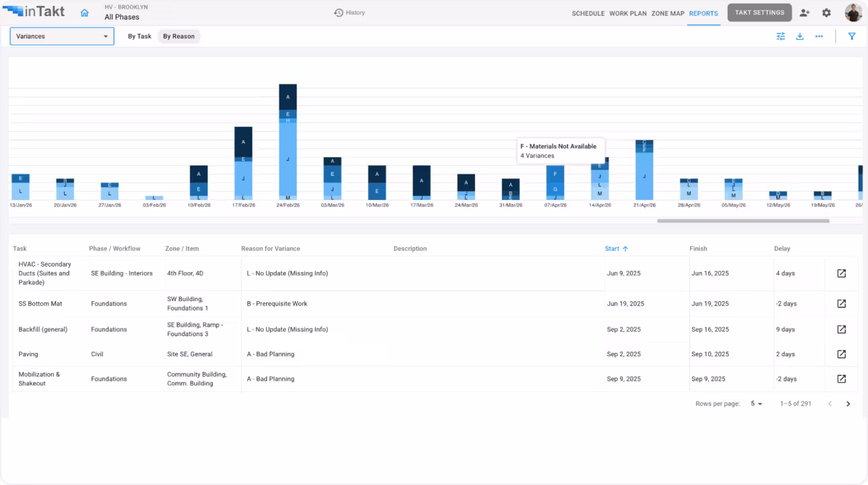The width and height of the screenshot is (868, 485).
Task: Open the chart options sliders icon
Action: pyautogui.click(x=780, y=36)
